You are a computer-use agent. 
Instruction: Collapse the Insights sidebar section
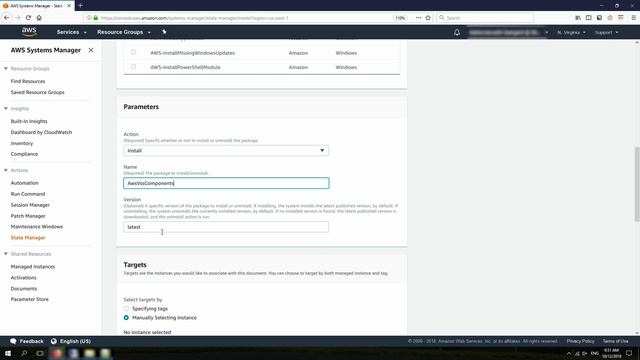(6, 109)
